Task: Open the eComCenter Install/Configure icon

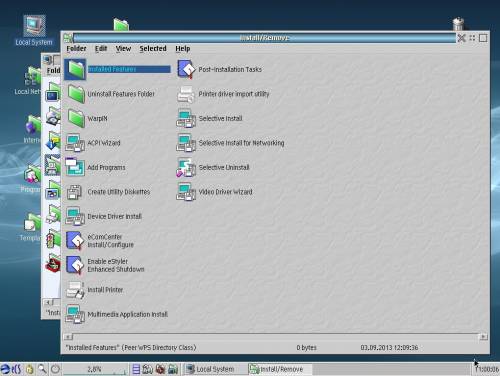Action: pyautogui.click(x=75, y=240)
